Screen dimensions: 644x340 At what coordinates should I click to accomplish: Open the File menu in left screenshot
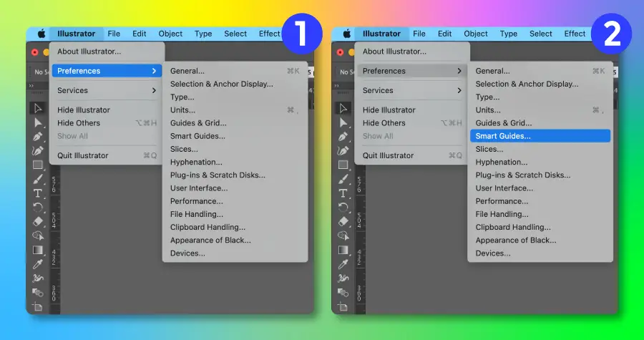click(x=114, y=34)
